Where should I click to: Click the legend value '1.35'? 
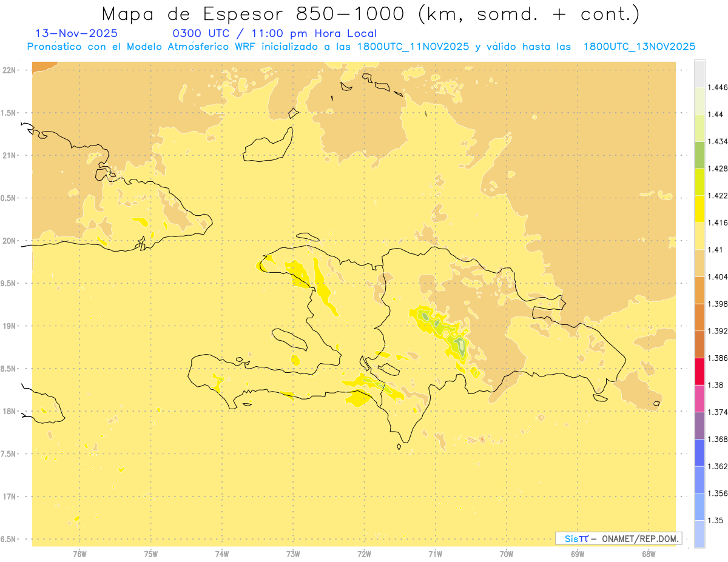(716, 521)
